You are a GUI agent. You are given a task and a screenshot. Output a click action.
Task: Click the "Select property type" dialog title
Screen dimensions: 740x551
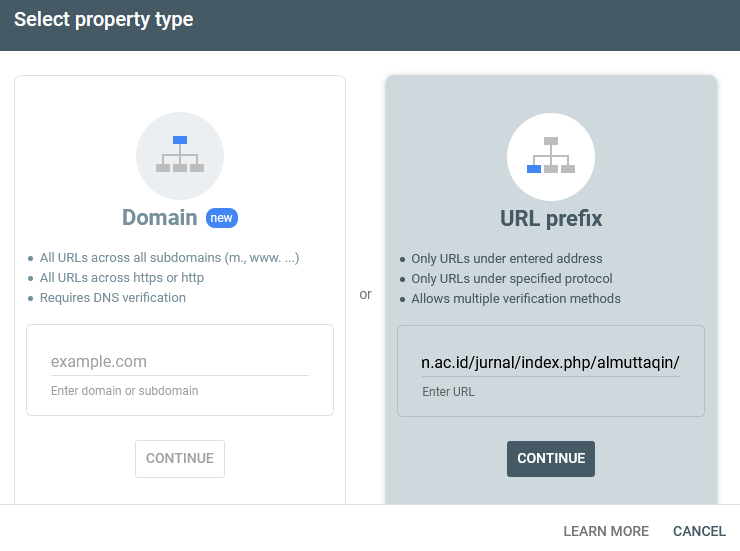click(x=104, y=20)
